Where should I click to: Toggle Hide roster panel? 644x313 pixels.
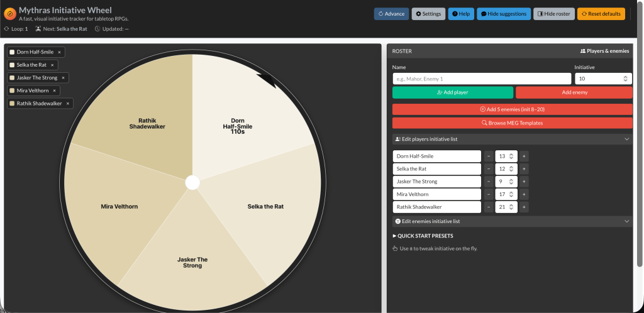click(x=553, y=14)
